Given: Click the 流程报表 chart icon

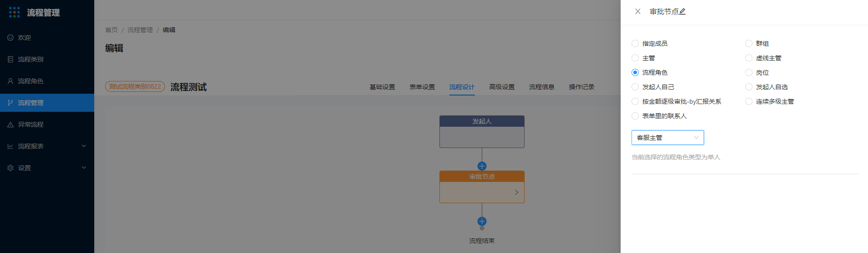Looking at the screenshot, I should (10, 146).
